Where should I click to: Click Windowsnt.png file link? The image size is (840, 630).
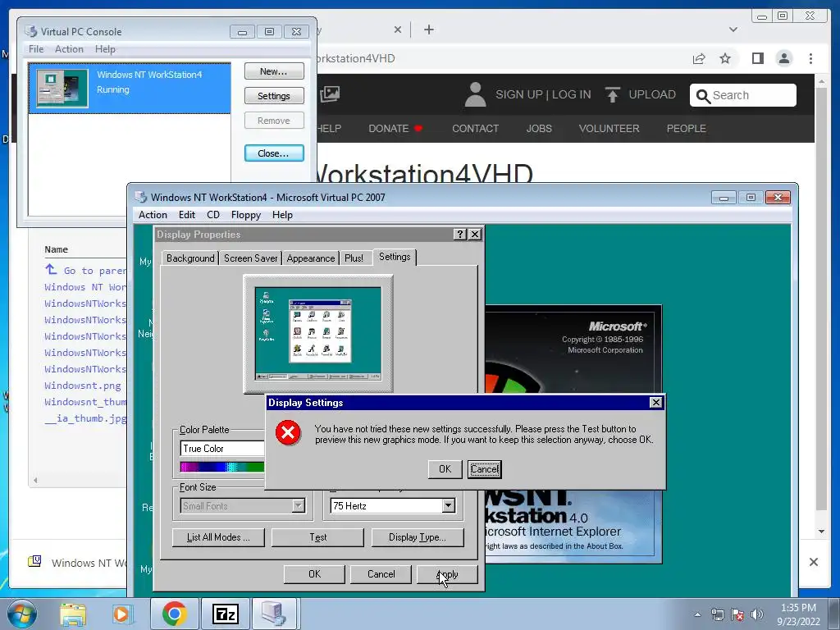click(x=83, y=386)
